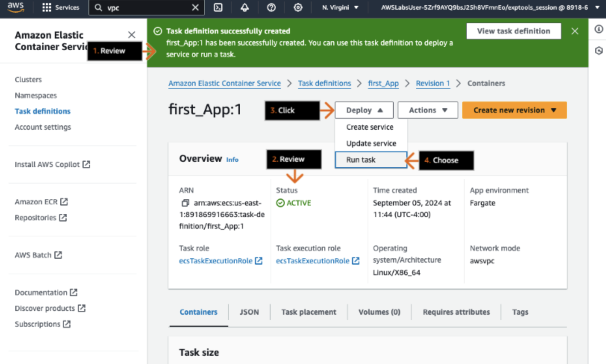Go to Task definitions breadcrumb
Screen dimensions: 606x364
pos(324,83)
